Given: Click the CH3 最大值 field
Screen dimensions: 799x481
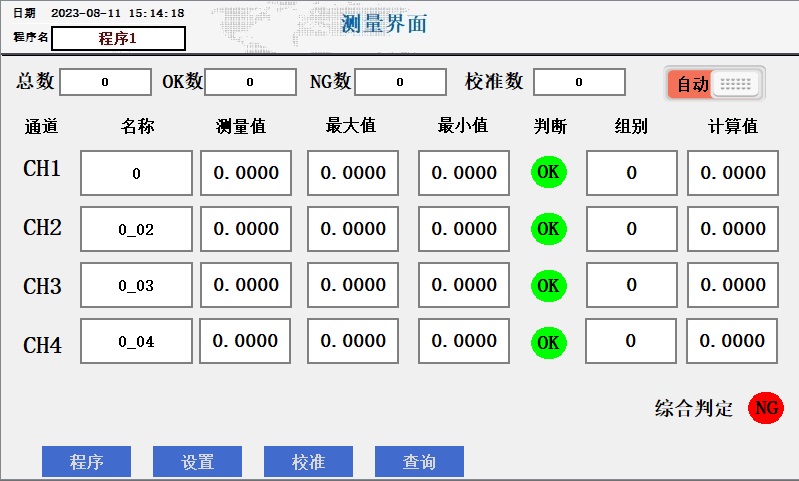Looking at the screenshot, I should [353, 285].
